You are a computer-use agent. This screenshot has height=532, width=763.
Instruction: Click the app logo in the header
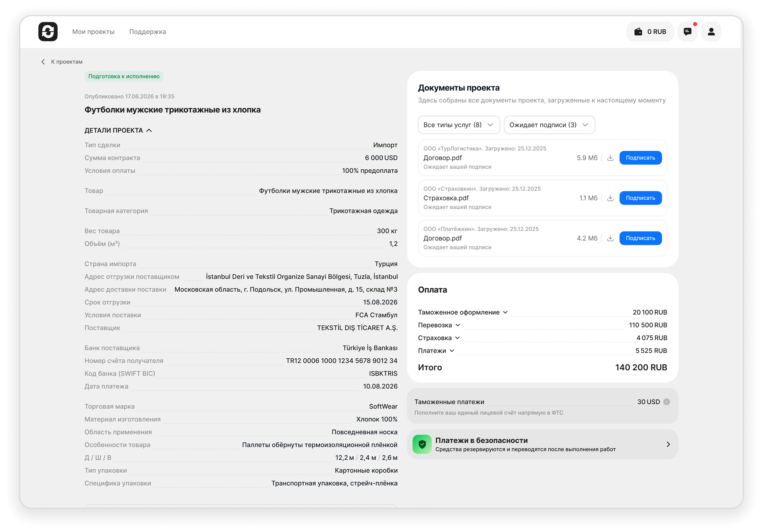[48, 32]
